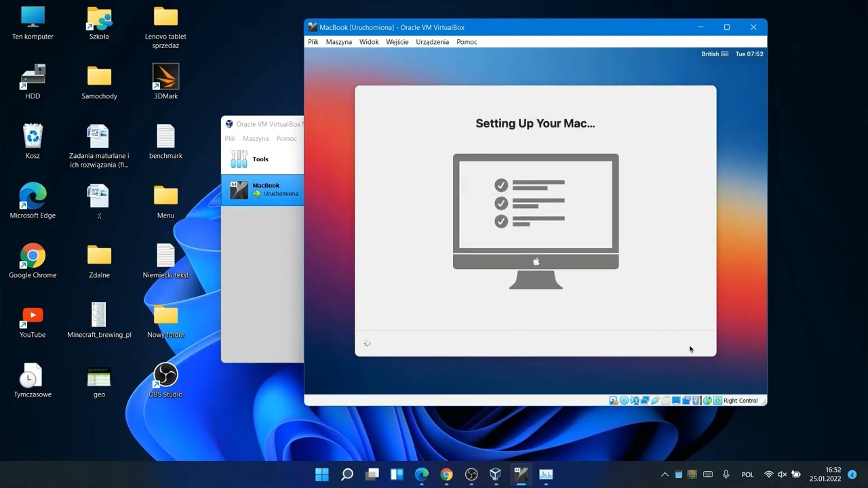Select the Zdalne folder on desktop
This screenshot has height=488, width=868.
99,262
